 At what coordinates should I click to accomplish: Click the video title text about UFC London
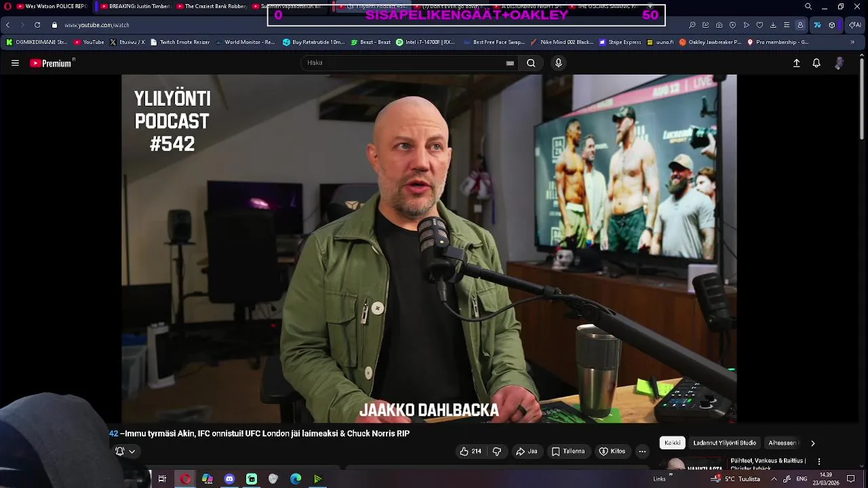(x=260, y=434)
